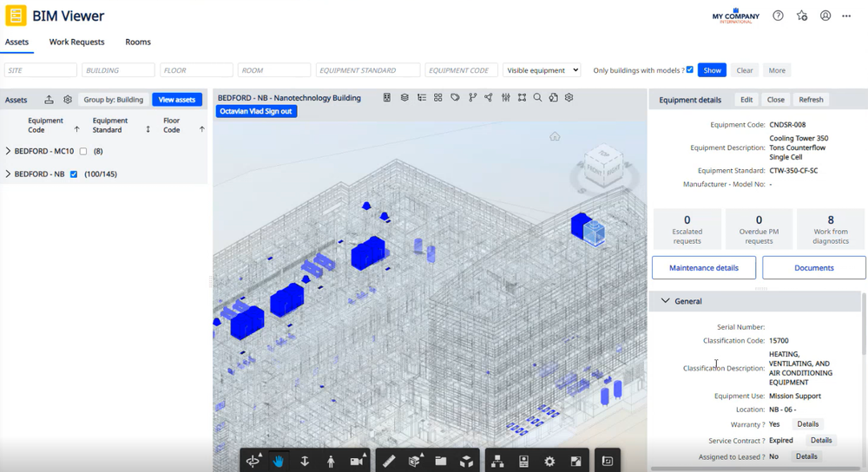868x472 pixels.
Task: Open the layers stack icon in viewer toolbar
Action: (x=404, y=98)
